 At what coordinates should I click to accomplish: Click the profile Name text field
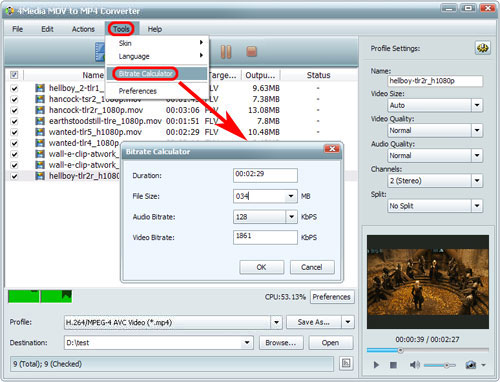click(435, 81)
